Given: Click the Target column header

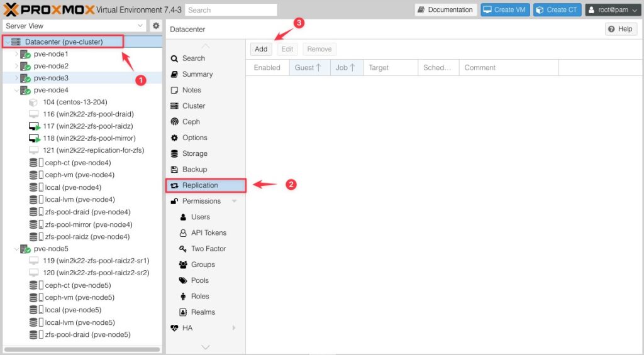Looking at the screenshot, I should (391, 68).
